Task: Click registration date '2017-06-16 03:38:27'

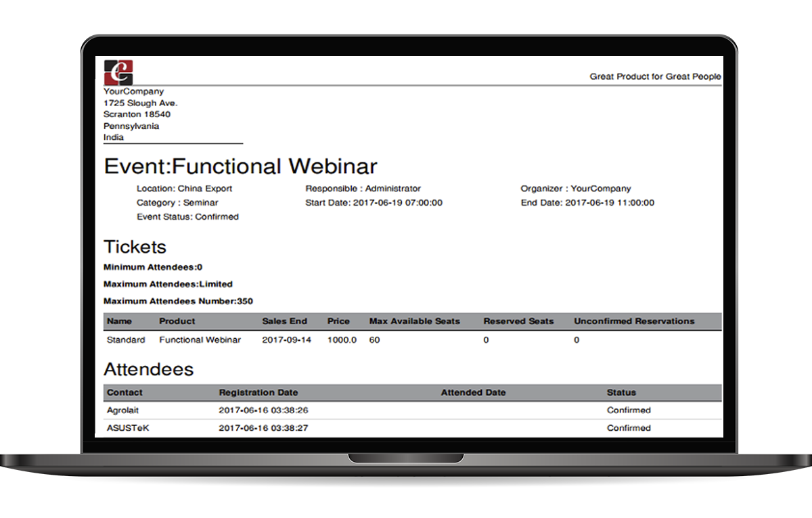Action: (x=263, y=428)
